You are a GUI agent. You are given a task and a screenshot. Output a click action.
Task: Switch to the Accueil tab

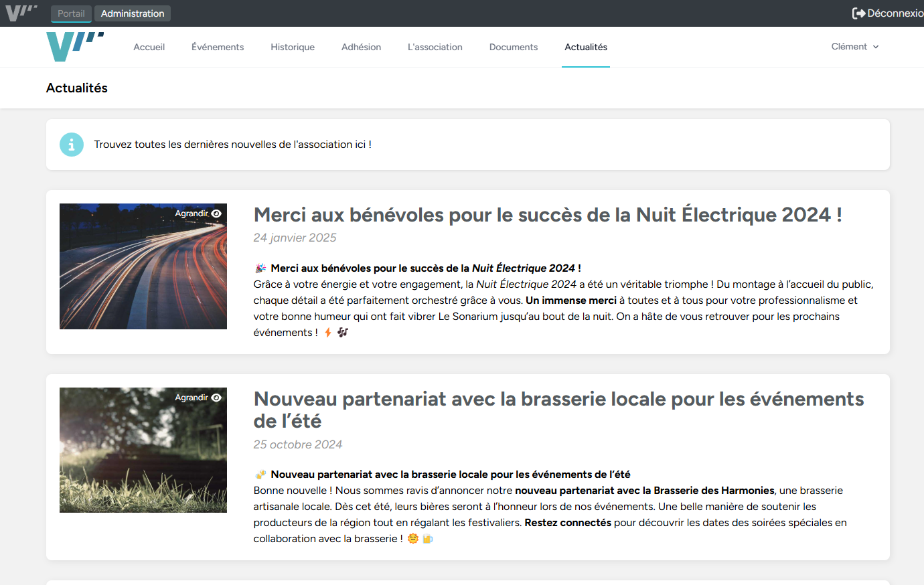pyautogui.click(x=149, y=47)
